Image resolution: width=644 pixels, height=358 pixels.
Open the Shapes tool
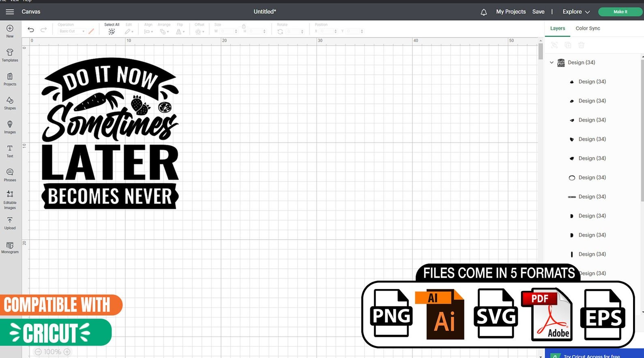pyautogui.click(x=10, y=103)
